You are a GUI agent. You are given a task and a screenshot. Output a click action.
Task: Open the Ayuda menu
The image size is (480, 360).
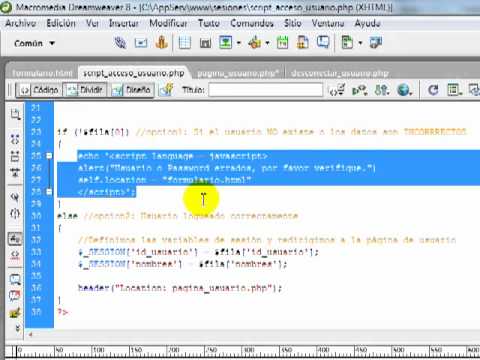coord(367,23)
